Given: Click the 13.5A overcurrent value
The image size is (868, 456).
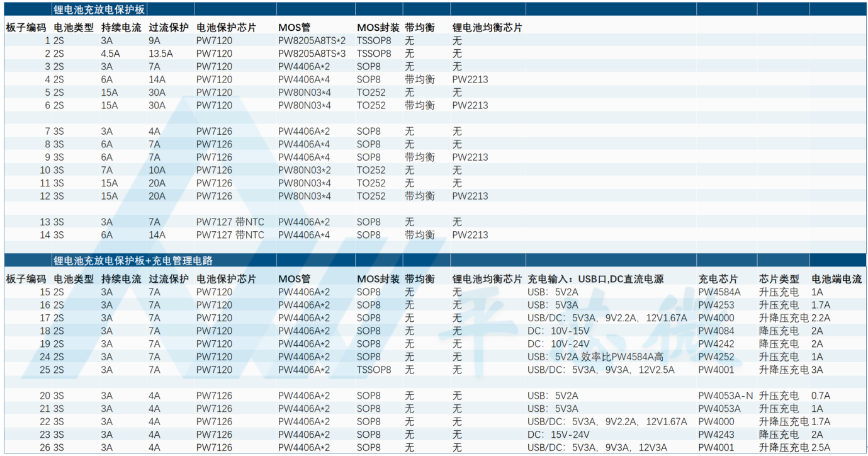Looking at the screenshot, I should [161, 54].
